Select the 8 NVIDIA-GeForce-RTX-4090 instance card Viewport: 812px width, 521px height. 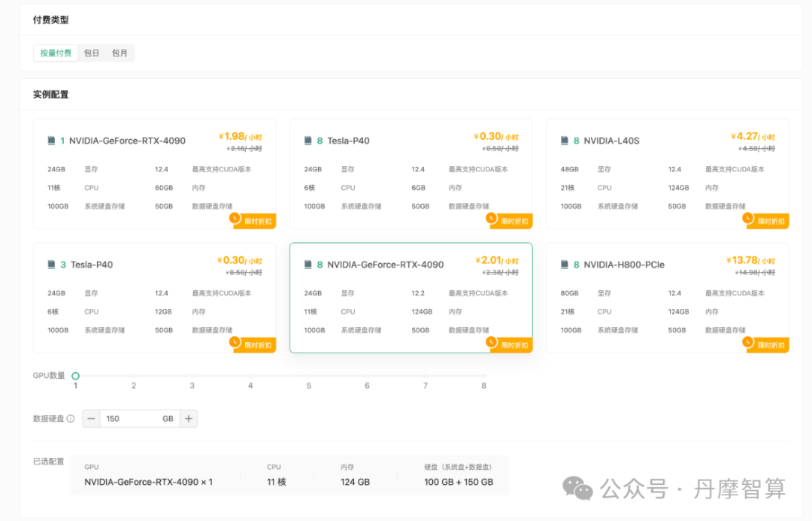(x=411, y=298)
